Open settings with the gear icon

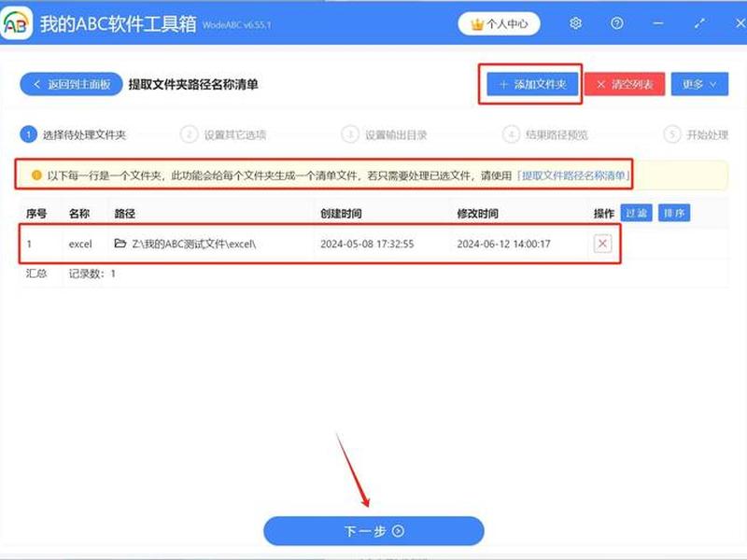coord(575,23)
